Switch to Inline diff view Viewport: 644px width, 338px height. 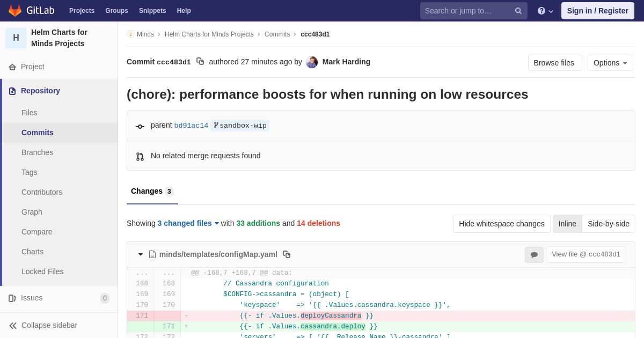pyautogui.click(x=567, y=224)
